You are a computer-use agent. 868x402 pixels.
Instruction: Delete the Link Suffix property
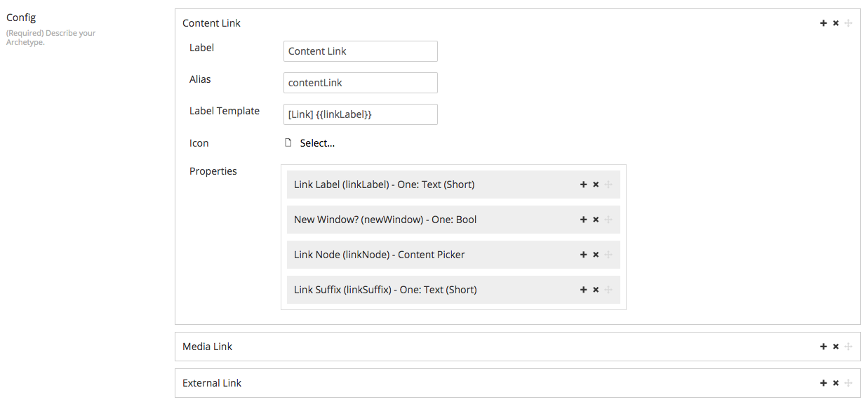tap(596, 290)
